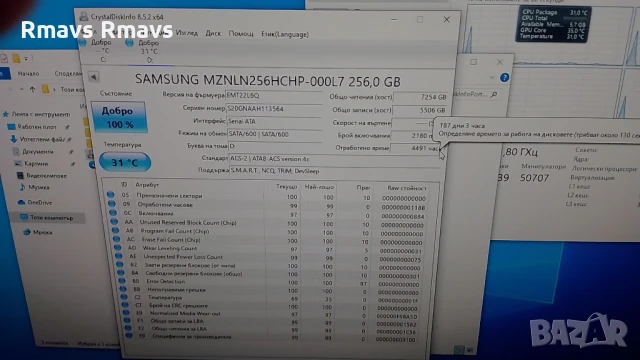Click the power-on count value 2180

point(411,136)
